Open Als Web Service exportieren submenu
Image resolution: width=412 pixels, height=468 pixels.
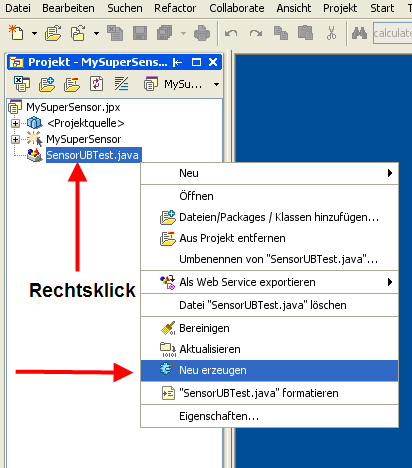[269, 282]
